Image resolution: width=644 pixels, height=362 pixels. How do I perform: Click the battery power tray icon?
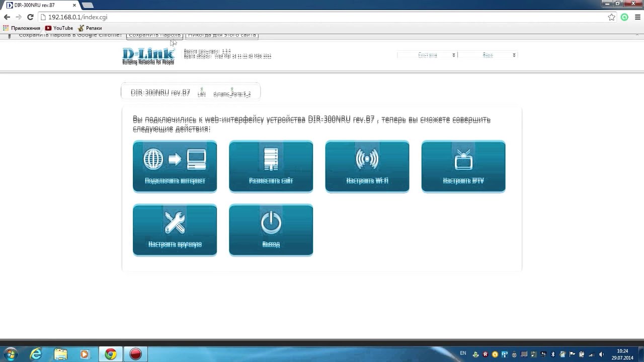[582, 354]
